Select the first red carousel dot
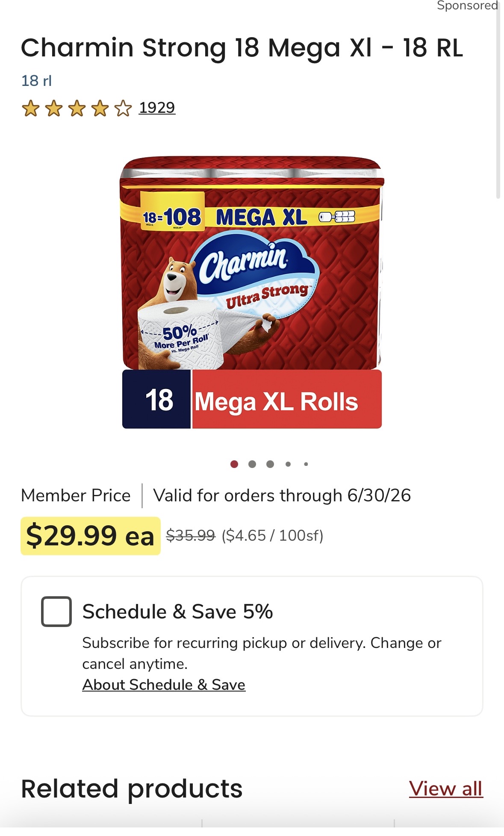Viewport: 504px width, 836px height. [234, 464]
